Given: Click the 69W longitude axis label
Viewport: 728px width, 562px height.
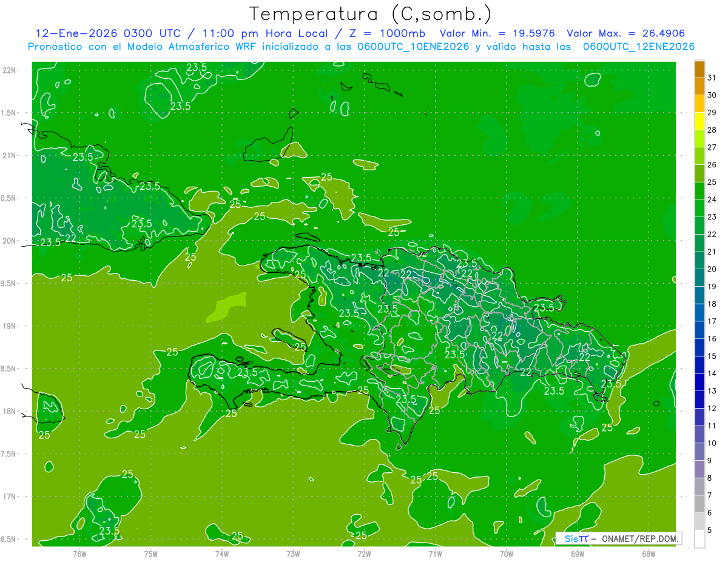Looking at the screenshot, I should pos(578,554).
